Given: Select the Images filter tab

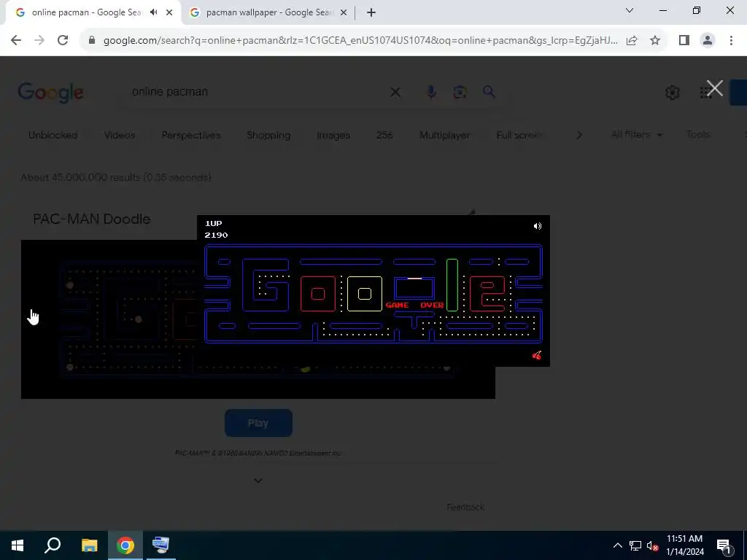Looking at the screenshot, I should coord(333,135).
